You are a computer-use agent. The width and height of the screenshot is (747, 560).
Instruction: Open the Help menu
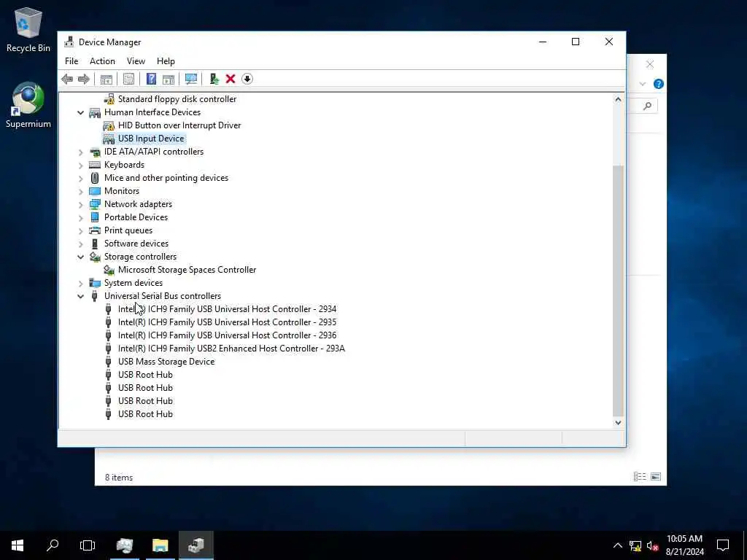(x=166, y=61)
